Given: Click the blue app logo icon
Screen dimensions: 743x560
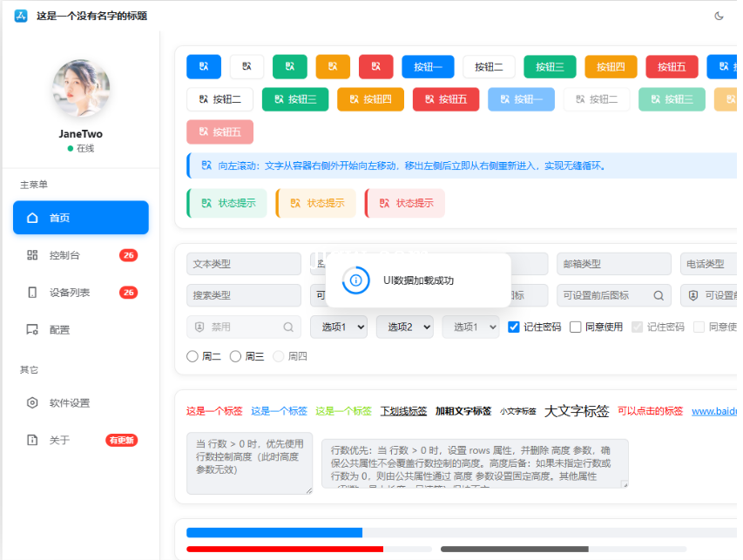Looking at the screenshot, I should tap(21, 16).
